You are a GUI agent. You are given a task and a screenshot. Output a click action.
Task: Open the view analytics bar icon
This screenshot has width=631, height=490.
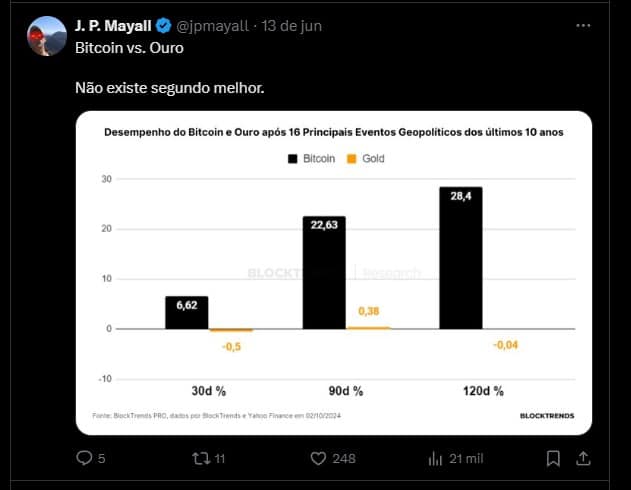[x=435, y=458]
